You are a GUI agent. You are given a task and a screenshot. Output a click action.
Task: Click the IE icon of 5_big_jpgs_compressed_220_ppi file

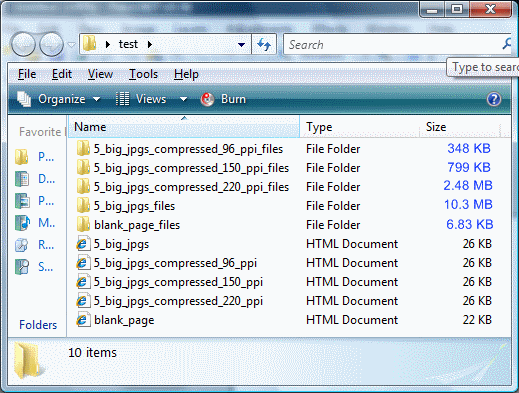[x=83, y=301]
